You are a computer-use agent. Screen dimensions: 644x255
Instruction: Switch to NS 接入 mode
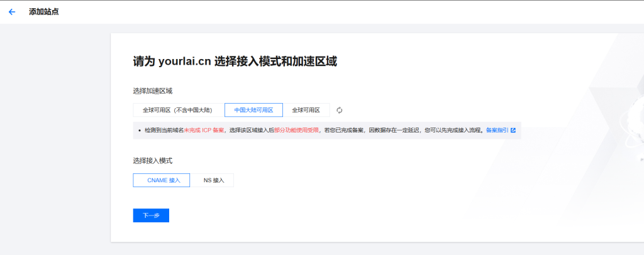tap(213, 180)
